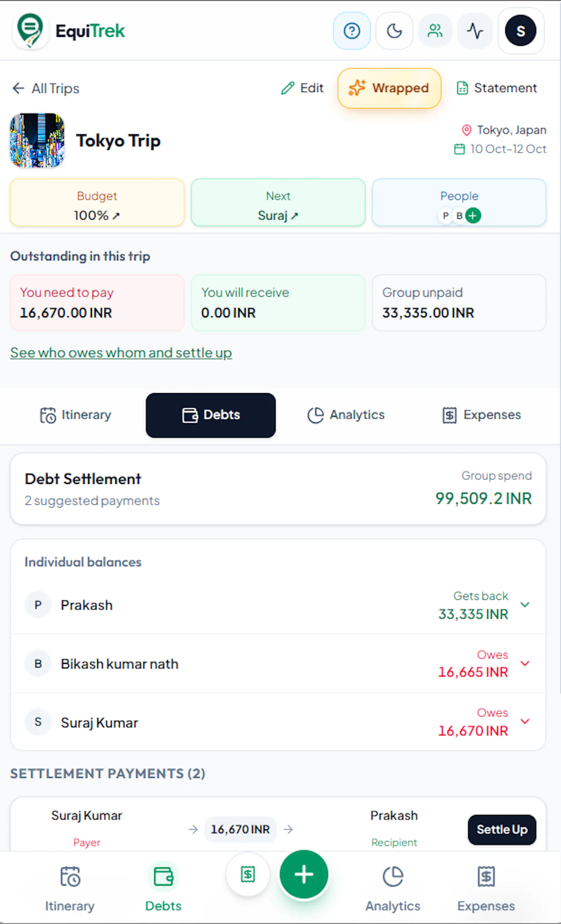Open the Next Suraj card

(278, 202)
